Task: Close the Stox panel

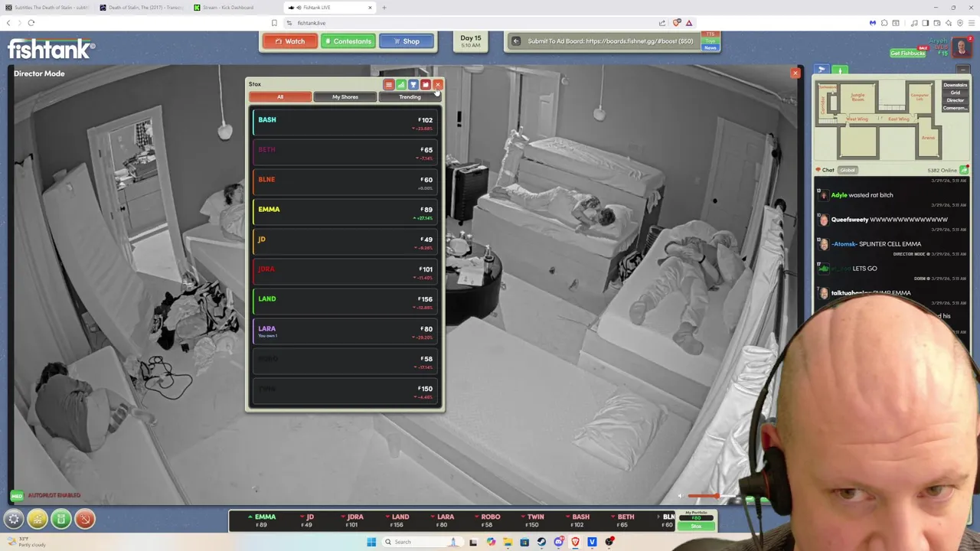Action: click(x=438, y=84)
